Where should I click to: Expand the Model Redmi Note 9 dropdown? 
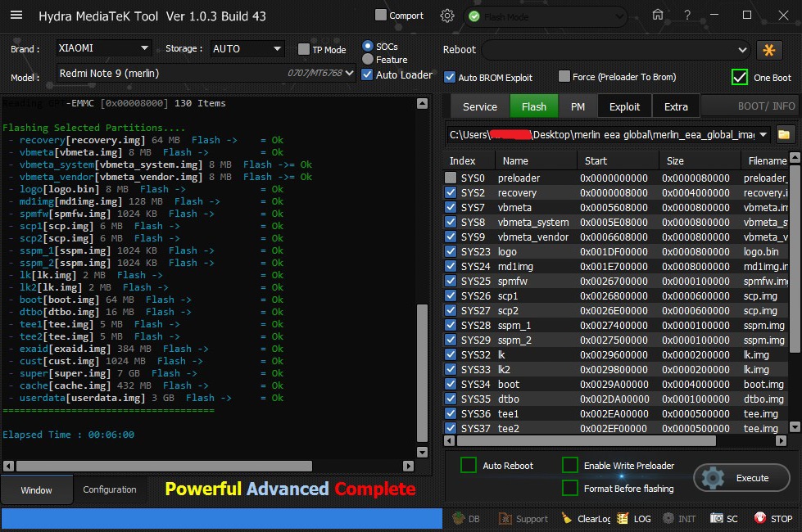pos(206,73)
